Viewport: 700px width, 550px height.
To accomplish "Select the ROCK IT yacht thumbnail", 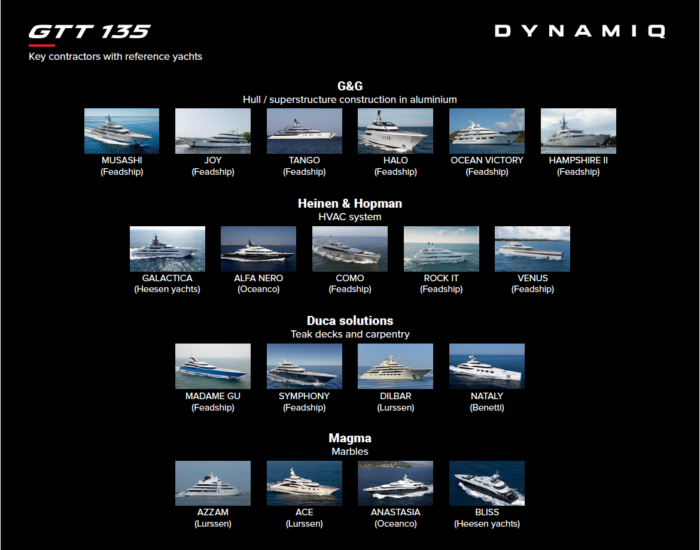I will 442,249.
